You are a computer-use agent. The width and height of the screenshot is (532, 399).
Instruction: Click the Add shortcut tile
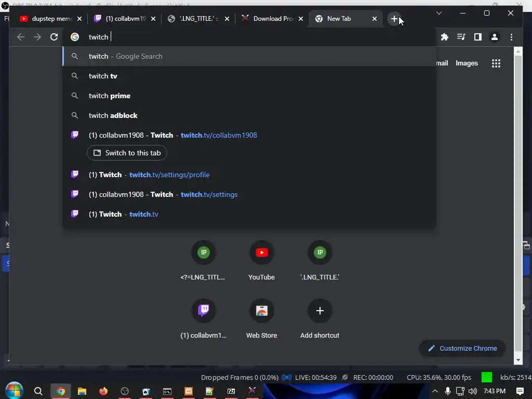tap(320, 318)
